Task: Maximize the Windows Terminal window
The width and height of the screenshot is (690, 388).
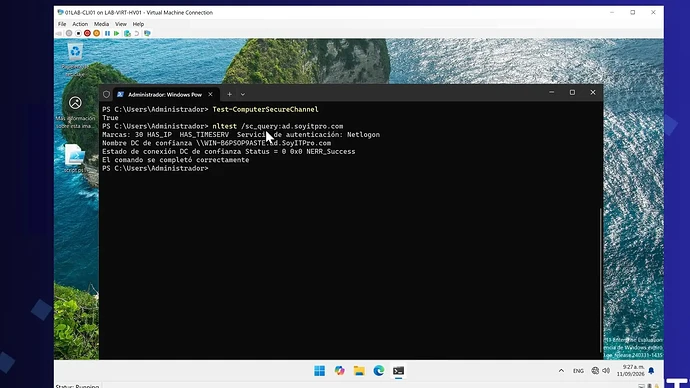Action: [572, 92]
